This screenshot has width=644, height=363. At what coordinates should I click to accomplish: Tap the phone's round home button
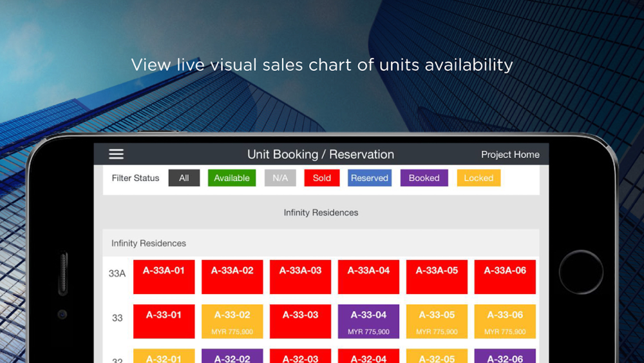581,272
